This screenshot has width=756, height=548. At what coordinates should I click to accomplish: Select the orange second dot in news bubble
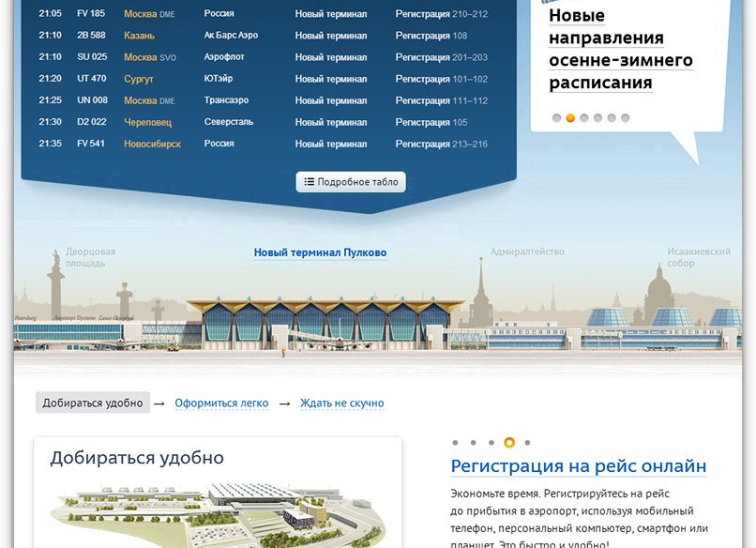point(570,117)
